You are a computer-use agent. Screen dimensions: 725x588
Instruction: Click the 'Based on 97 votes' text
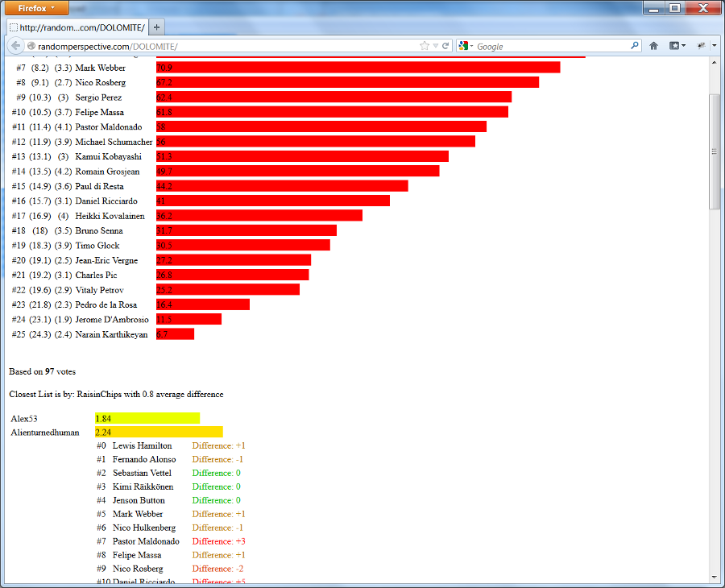(x=42, y=371)
